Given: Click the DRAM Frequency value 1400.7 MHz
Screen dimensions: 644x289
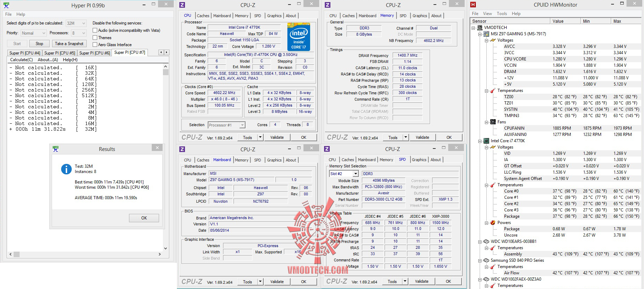Looking at the screenshot, I should coord(407,56).
